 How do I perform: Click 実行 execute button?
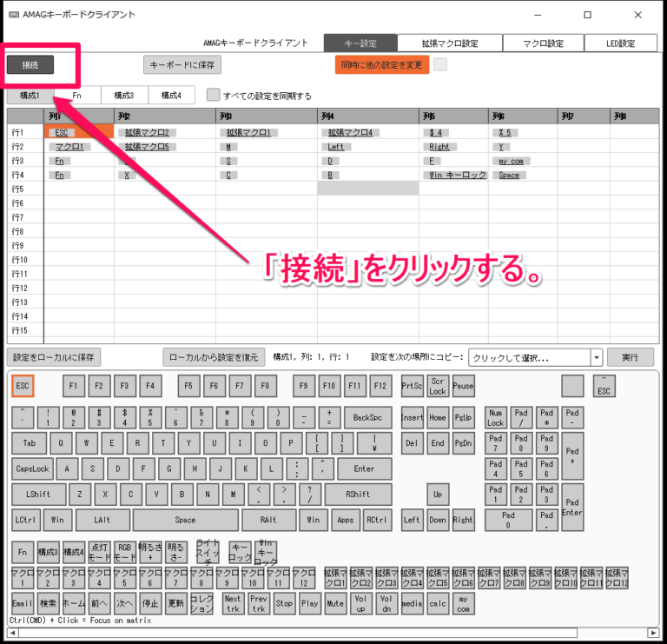[x=630, y=357]
